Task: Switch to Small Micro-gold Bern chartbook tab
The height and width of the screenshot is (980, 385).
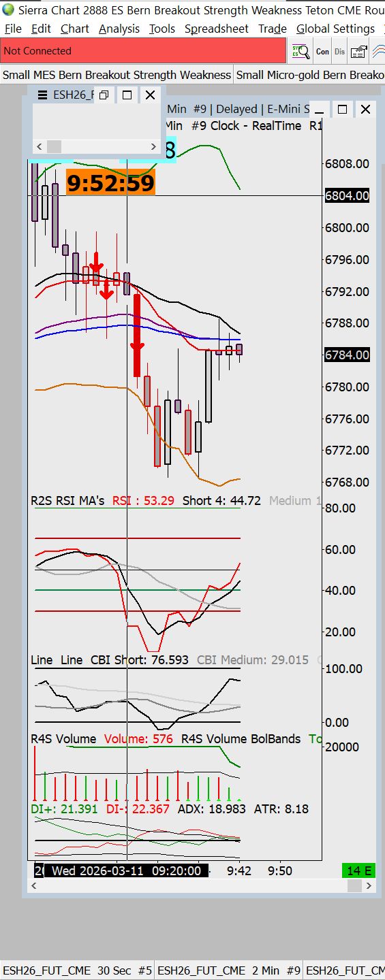Action: 310,75
